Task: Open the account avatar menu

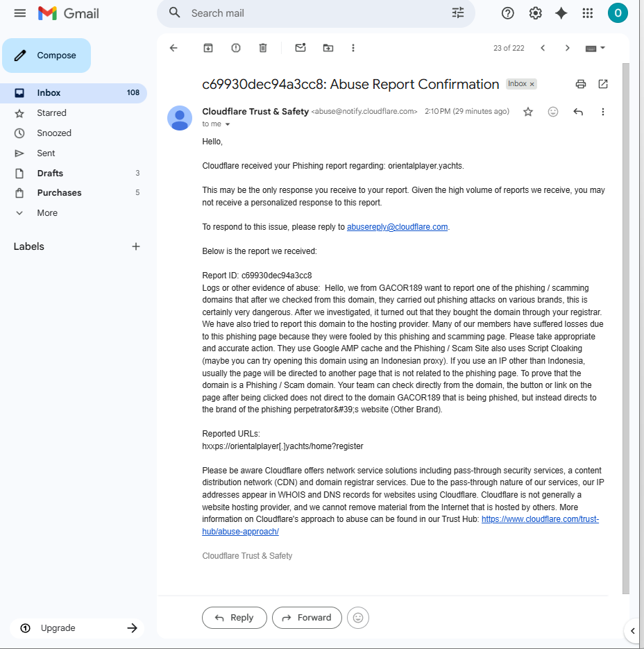Action: pos(618,13)
